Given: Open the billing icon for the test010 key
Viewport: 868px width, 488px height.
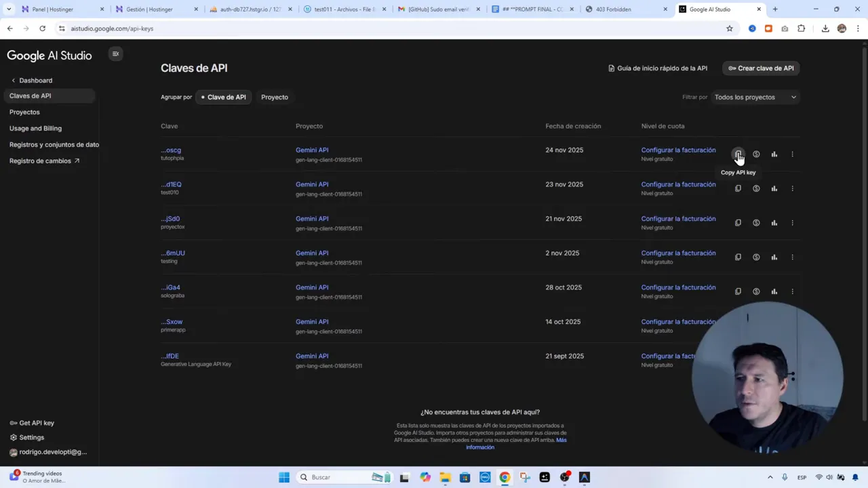Looking at the screenshot, I should tap(756, 188).
